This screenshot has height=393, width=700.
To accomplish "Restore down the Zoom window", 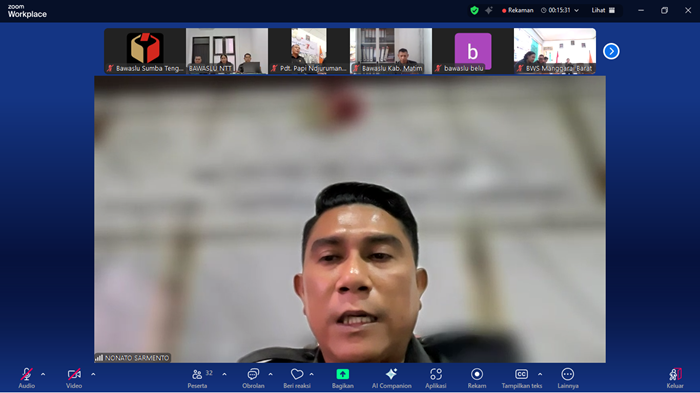I will click(x=664, y=10).
